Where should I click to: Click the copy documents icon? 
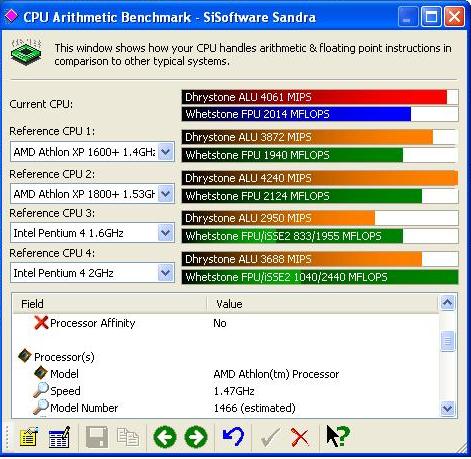point(128,437)
